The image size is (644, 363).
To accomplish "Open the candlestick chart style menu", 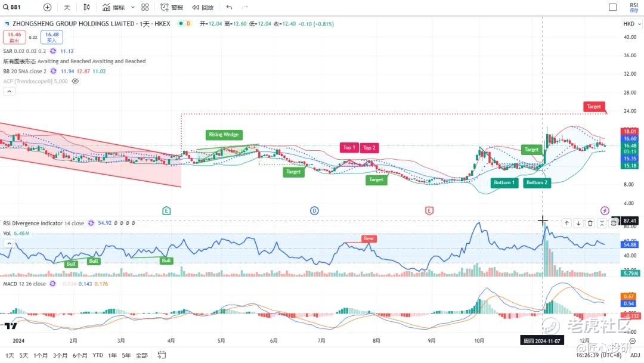I will (x=86, y=7).
